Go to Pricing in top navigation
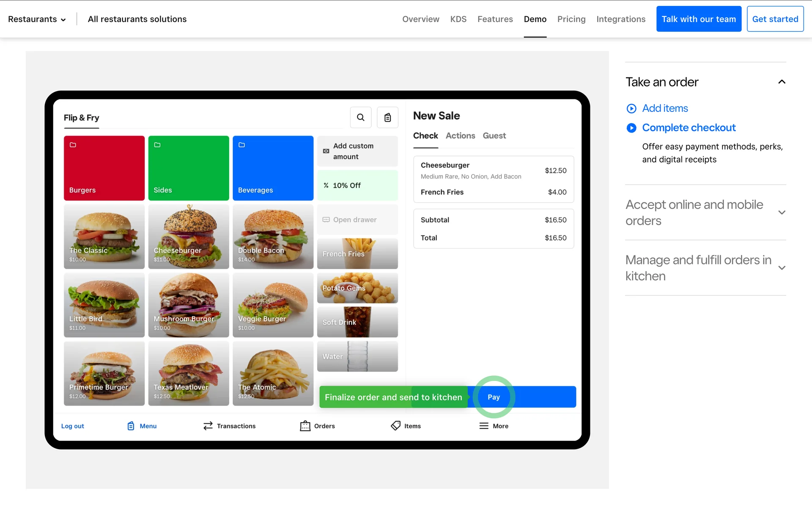812x508 pixels. pos(571,19)
